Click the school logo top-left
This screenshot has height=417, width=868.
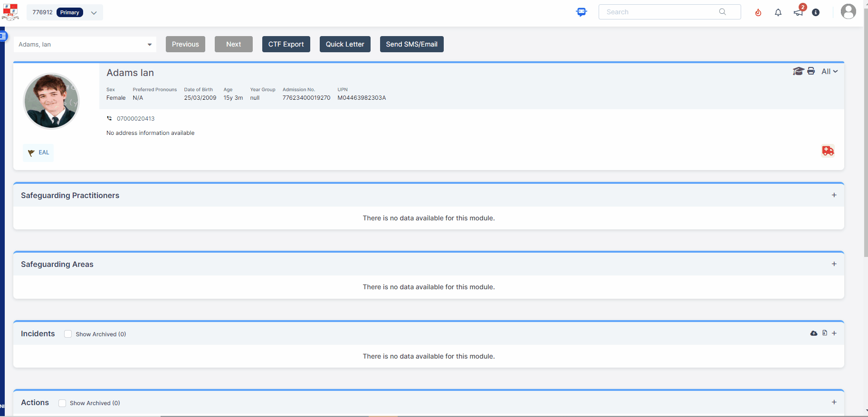10,12
